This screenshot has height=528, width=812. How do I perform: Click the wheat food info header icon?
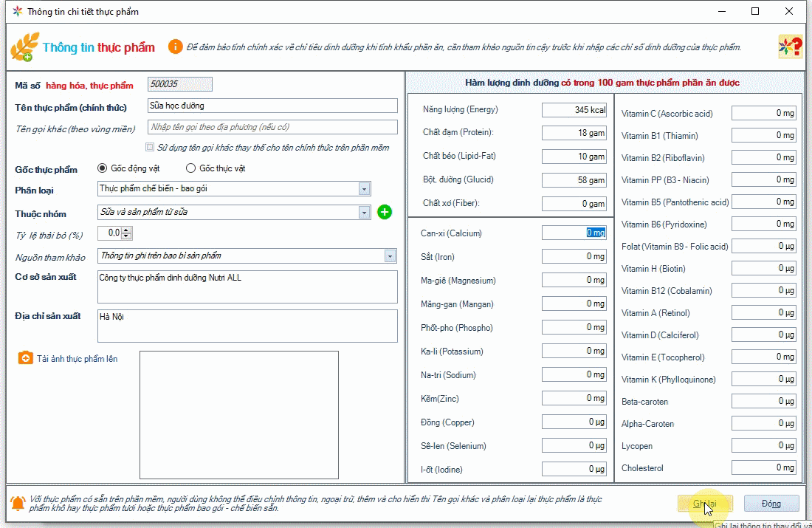22,47
